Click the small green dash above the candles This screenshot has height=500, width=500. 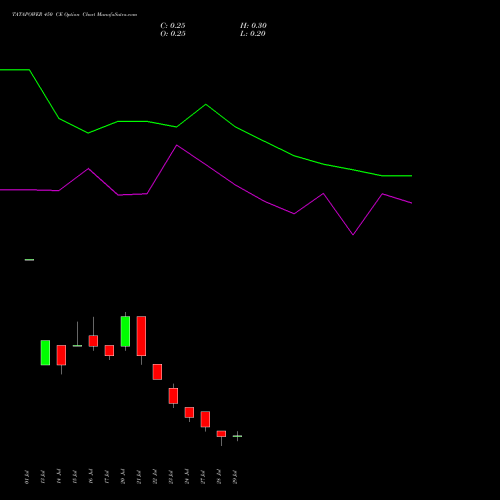point(29,260)
